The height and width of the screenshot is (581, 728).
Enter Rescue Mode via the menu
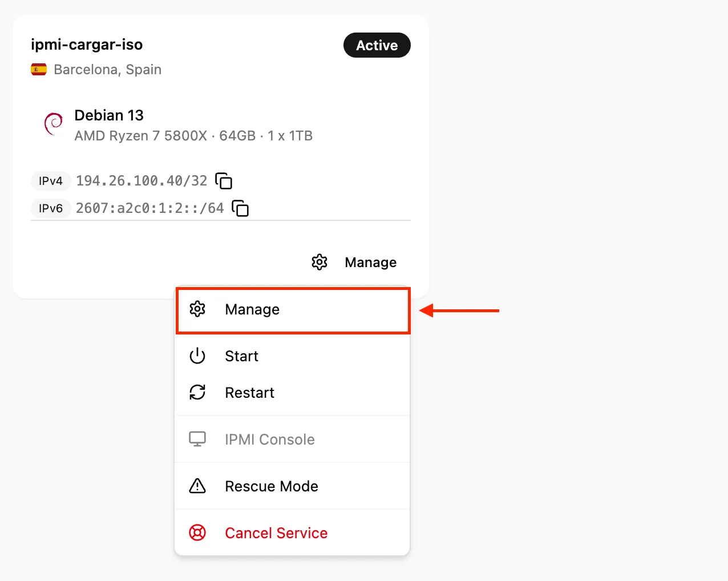[x=271, y=487]
